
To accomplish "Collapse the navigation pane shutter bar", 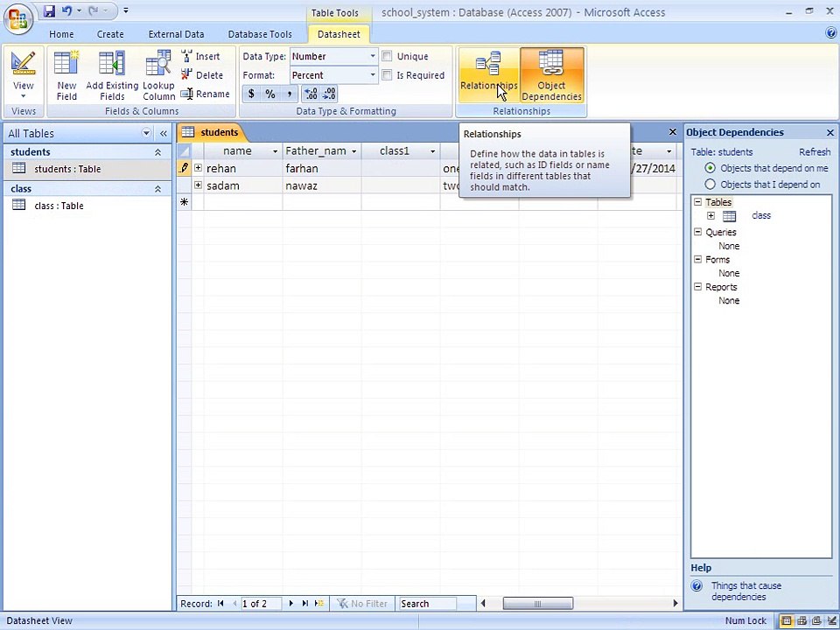I will (164, 133).
